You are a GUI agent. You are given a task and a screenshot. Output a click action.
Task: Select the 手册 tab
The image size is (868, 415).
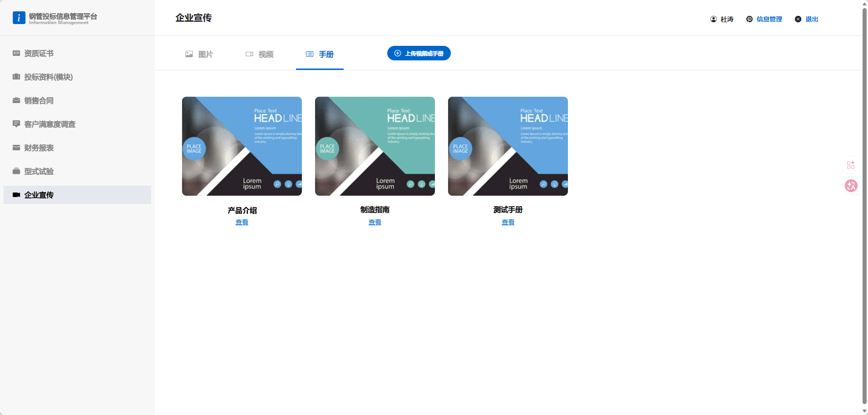[320, 54]
